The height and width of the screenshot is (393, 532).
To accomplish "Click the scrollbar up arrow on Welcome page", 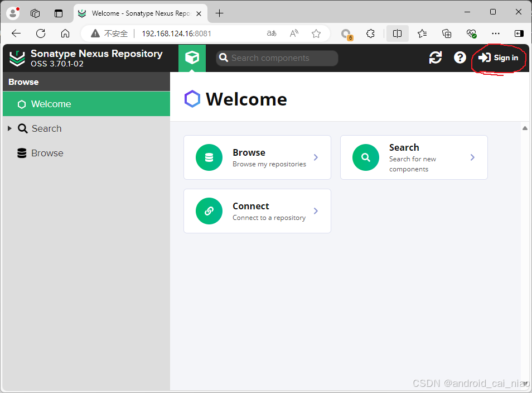I will point(525,128).
